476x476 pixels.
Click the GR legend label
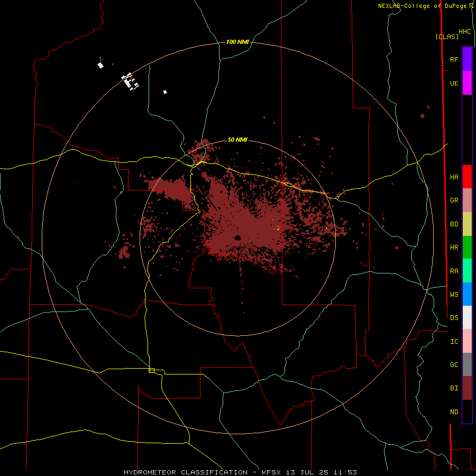tap(454, 200)
